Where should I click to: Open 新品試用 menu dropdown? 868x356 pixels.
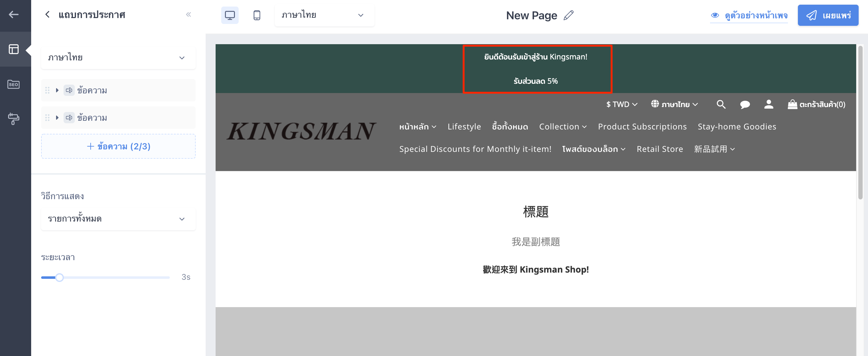tap(714, 149)
